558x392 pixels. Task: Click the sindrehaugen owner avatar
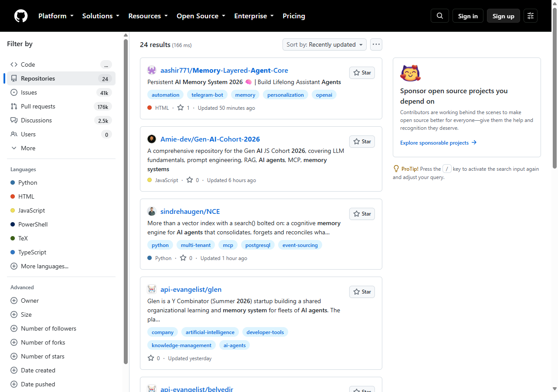[x=152, y=211]
